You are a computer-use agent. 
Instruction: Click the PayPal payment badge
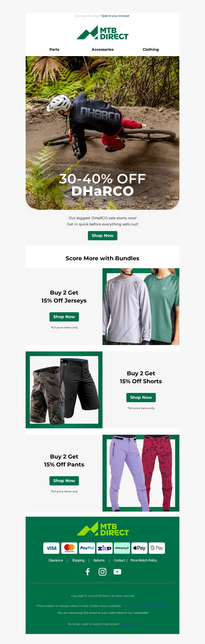point(87,548)
